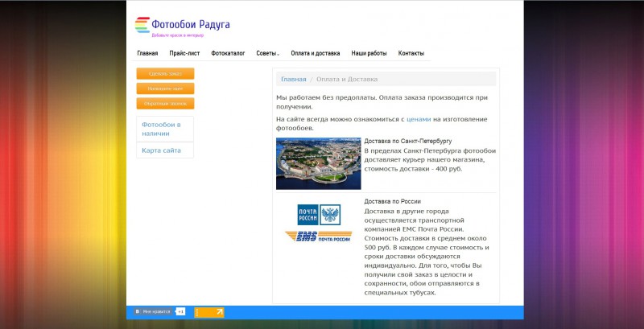This screenshot has height=329, width=644.
Task: Follow the ценами link in text
Action: 419,119
